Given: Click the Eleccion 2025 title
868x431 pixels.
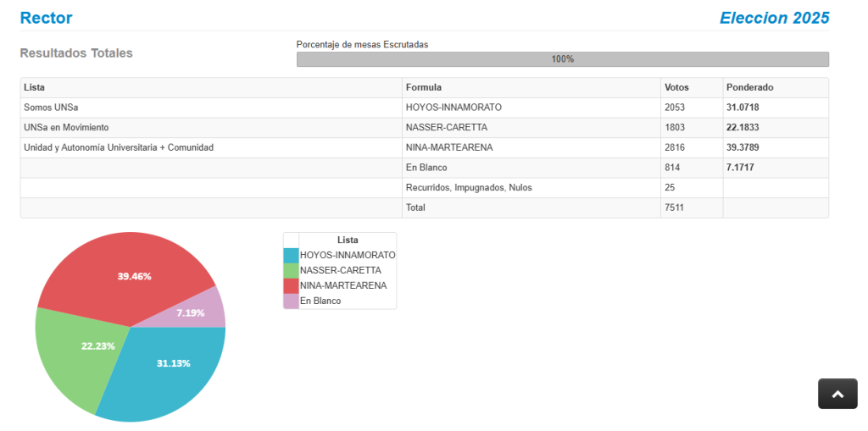Looking at the screenshot, I should tap(774, 18).
